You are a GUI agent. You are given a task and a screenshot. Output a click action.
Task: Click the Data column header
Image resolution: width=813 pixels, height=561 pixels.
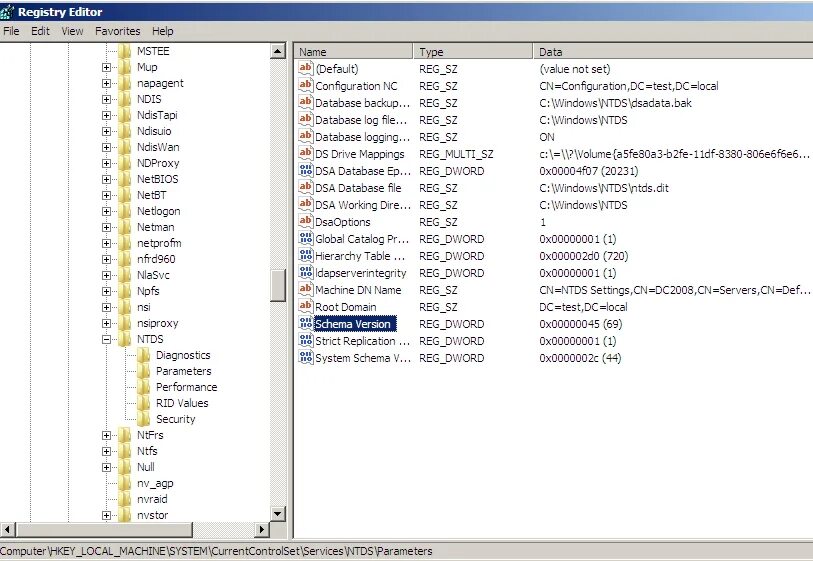[673, 52]
